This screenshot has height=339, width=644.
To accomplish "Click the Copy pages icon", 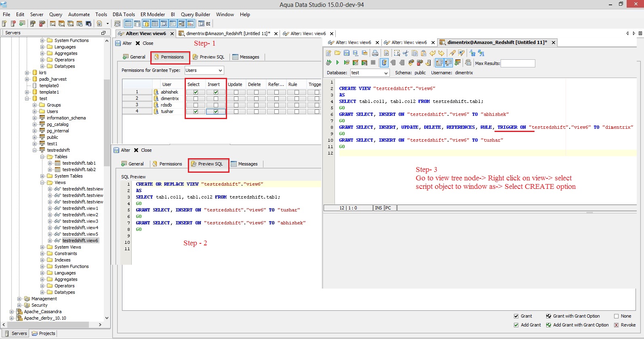I will pyautogui.click(x=415, y=53).
